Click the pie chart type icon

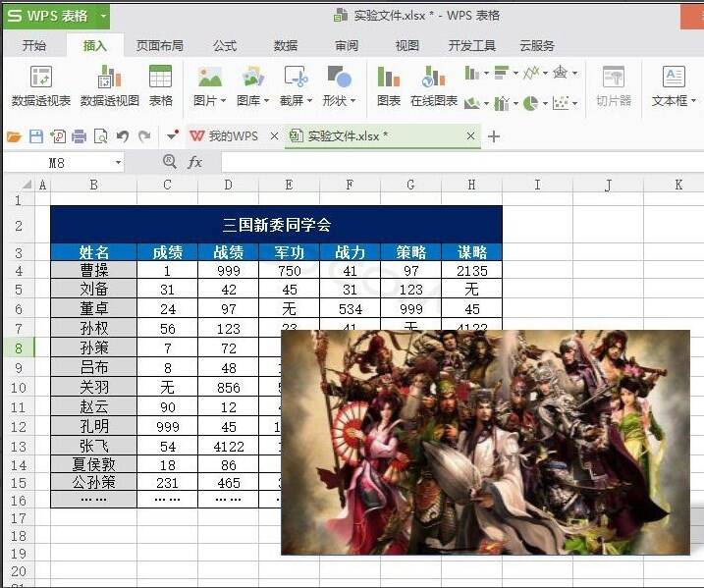[531, 103]
